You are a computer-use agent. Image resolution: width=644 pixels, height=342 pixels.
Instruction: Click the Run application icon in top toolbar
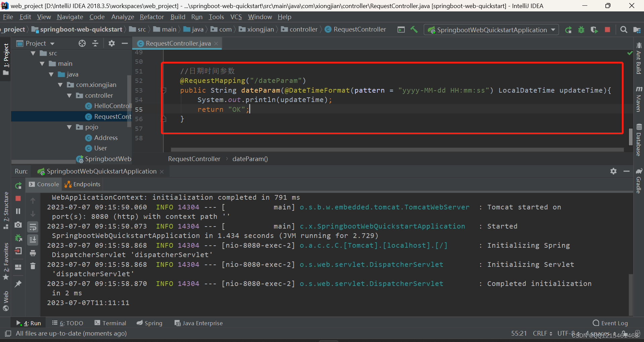tap(568, 30)
